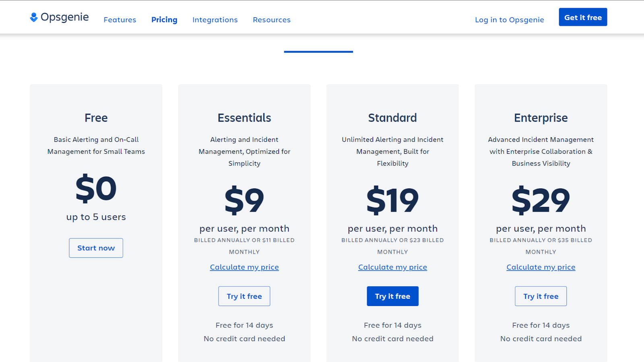Click the $9 price text
644x362 pixels.
pyautogui.click(x=244, y=200)
